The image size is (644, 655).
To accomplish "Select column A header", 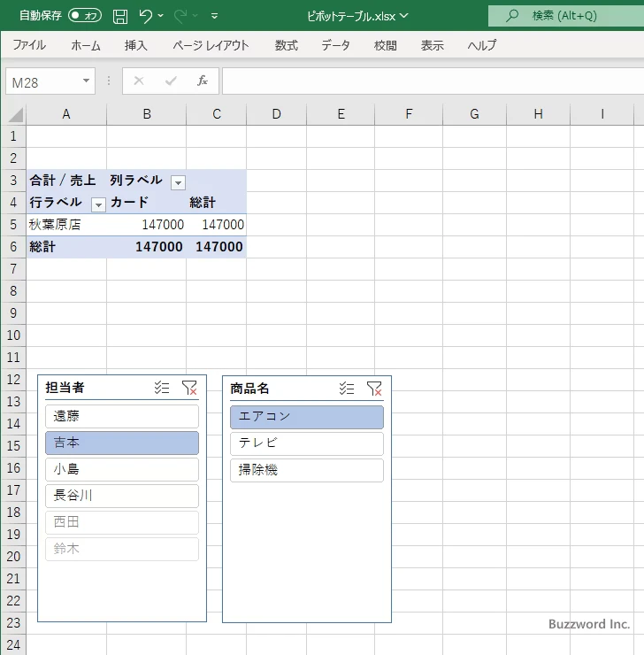I will pos(66,114).
